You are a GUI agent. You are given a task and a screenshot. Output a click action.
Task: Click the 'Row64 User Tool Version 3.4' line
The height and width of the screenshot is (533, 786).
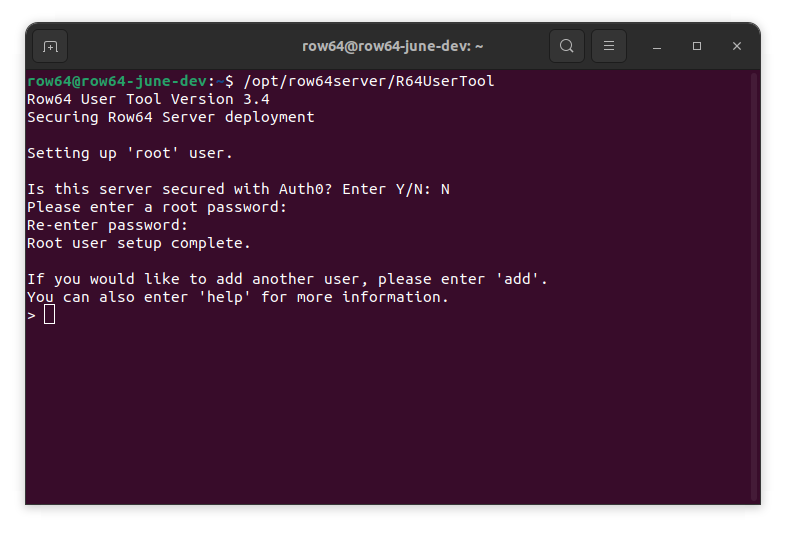pos(148,99)
